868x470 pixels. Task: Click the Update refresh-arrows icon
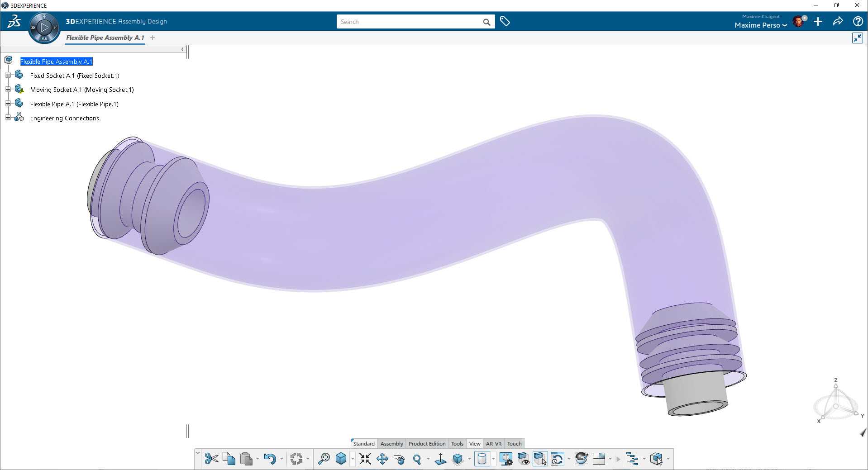click(296, 459)
